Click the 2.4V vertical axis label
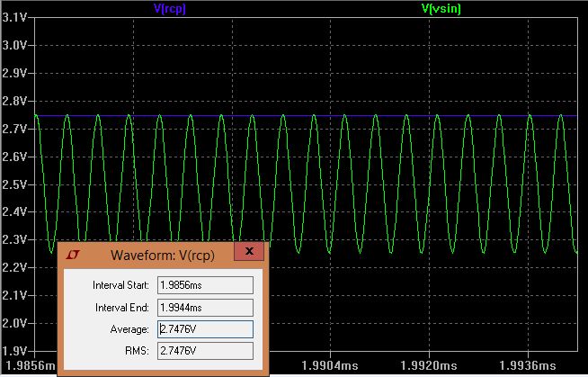 pyautogui.click(x=14, y=212)
